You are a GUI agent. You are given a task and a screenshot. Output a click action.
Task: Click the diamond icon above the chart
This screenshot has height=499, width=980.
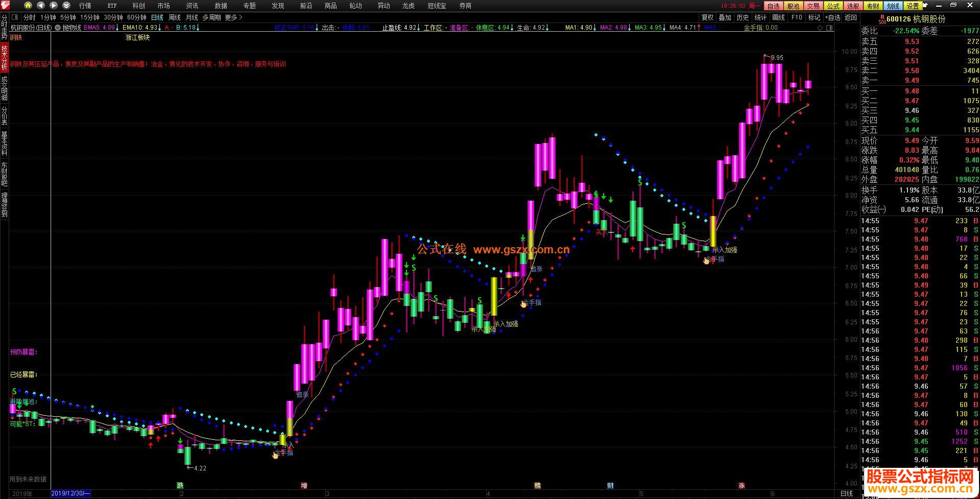click(820, 28)
